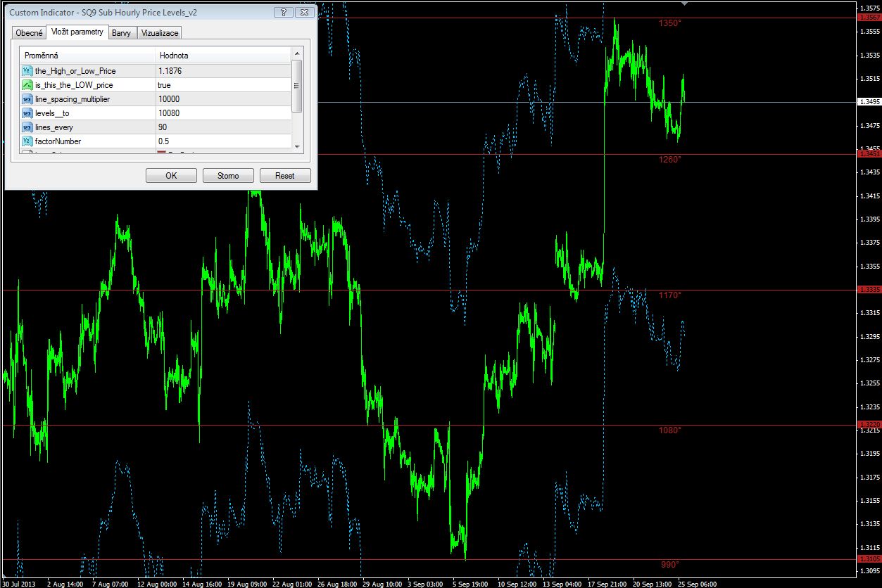This screenshot has width=882, height=588.
Task: Click the Storno button
Action: pyautogui.click(x=228, y=176)
